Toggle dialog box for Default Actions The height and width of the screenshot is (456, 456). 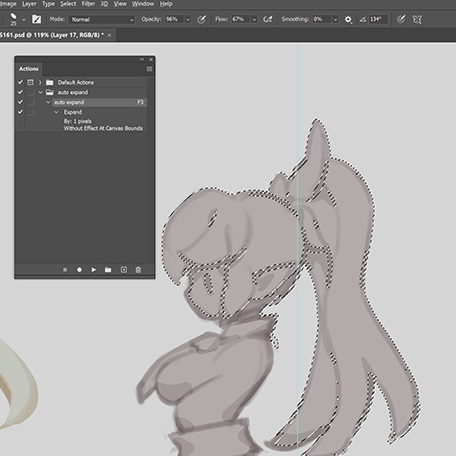(30, 82)
